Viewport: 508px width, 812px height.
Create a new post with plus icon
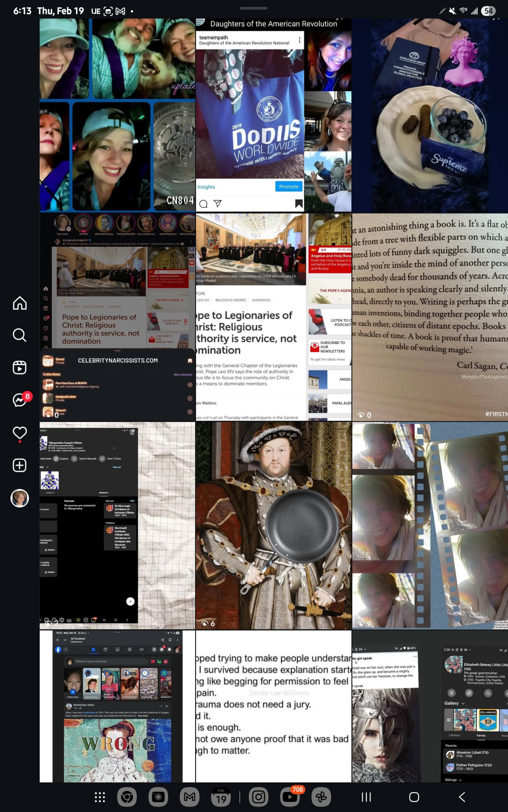tap(19, 465)
